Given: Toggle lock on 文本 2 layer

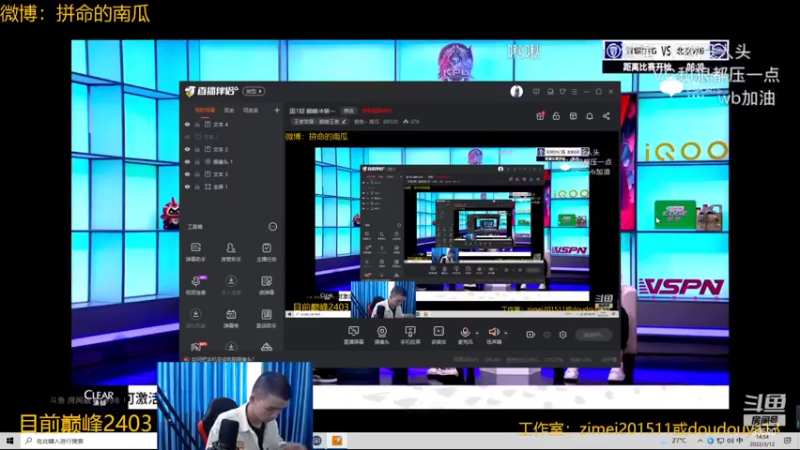Looking at the screenshot, I should click(197, 149).
